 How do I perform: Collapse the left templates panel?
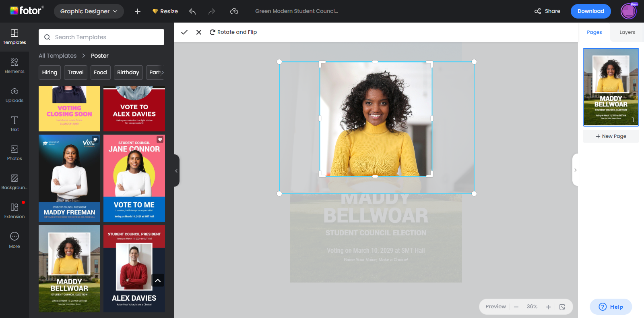[x=176, y=170]
